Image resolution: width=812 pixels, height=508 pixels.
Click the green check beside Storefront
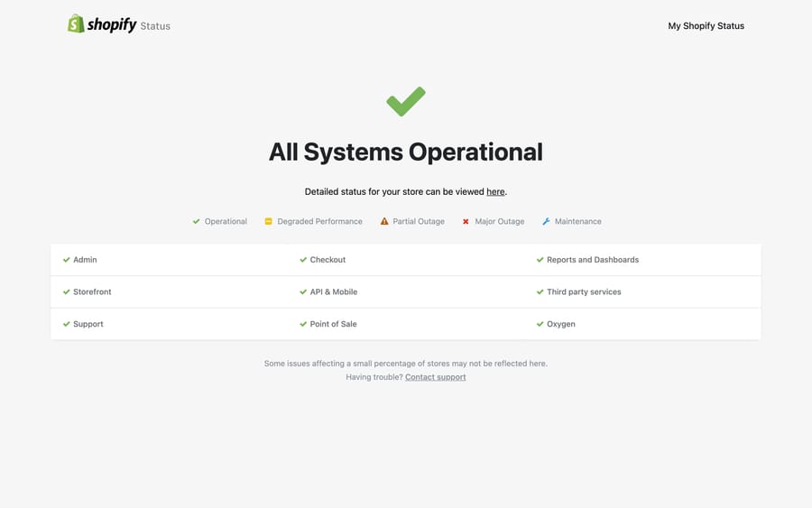click(66, 292)
